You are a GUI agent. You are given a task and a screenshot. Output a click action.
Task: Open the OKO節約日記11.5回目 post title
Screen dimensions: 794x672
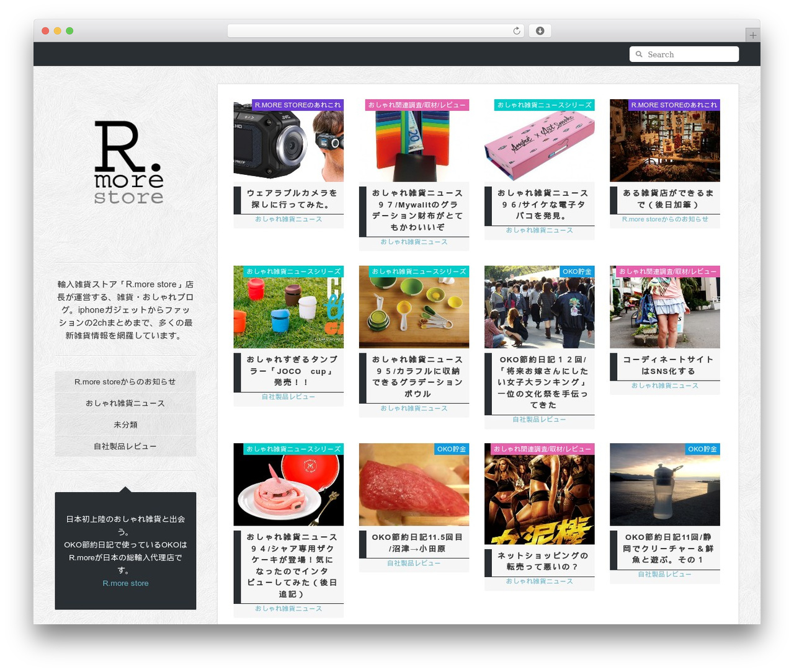point(417,543)
